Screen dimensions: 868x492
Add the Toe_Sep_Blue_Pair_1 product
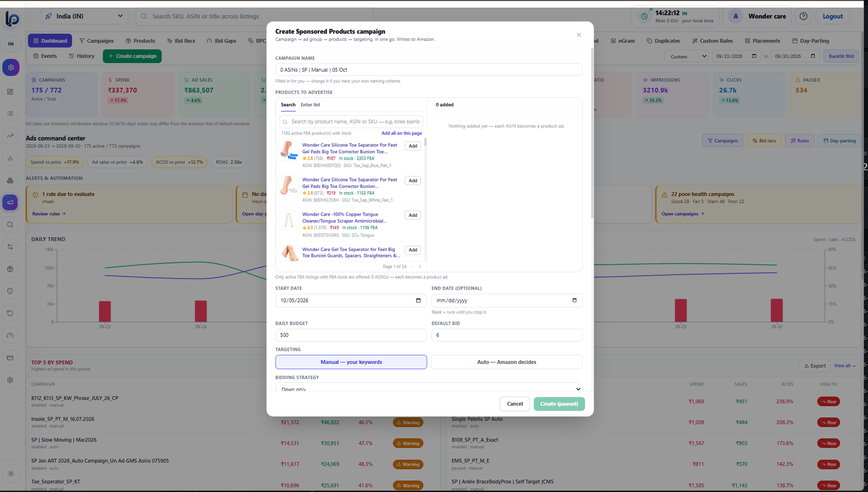[x=413, y=146]
